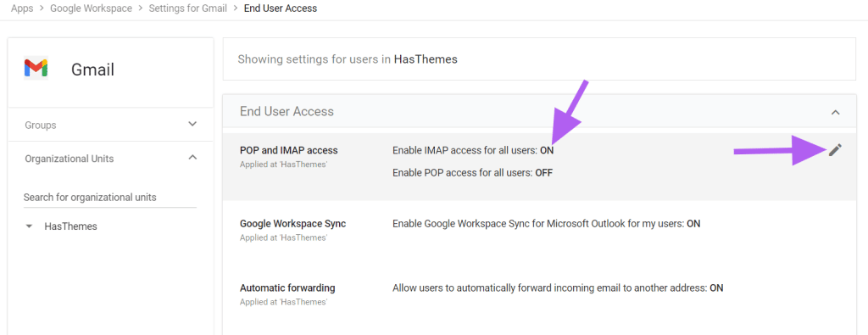The image size is (868, 335).
Task: Collapse the HasThemes tree triangle
Action: coord(30,226)
